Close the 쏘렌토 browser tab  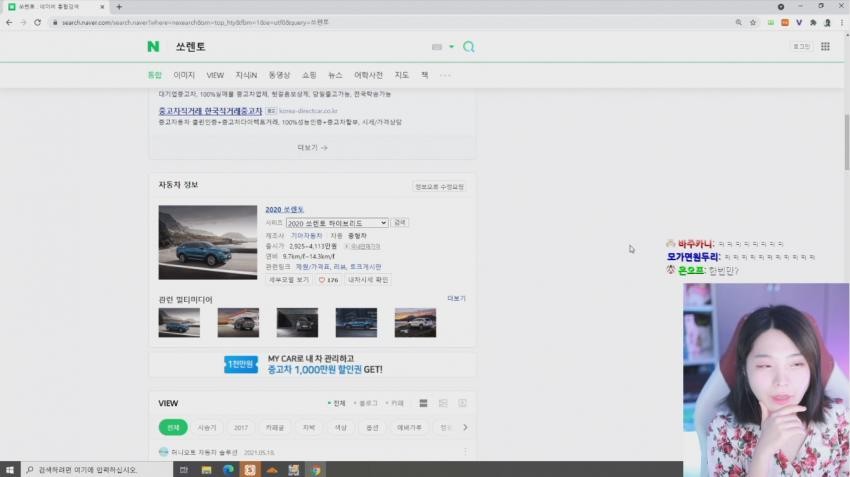102,7
